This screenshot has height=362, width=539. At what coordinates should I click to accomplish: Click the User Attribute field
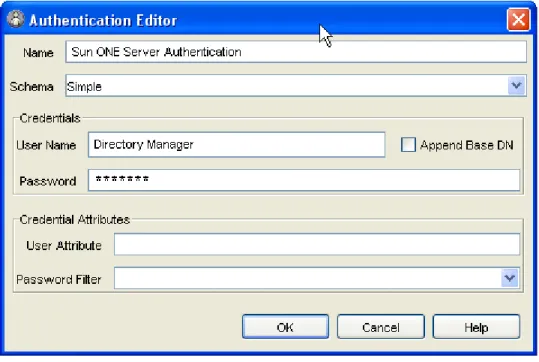[x=317, y=244]
